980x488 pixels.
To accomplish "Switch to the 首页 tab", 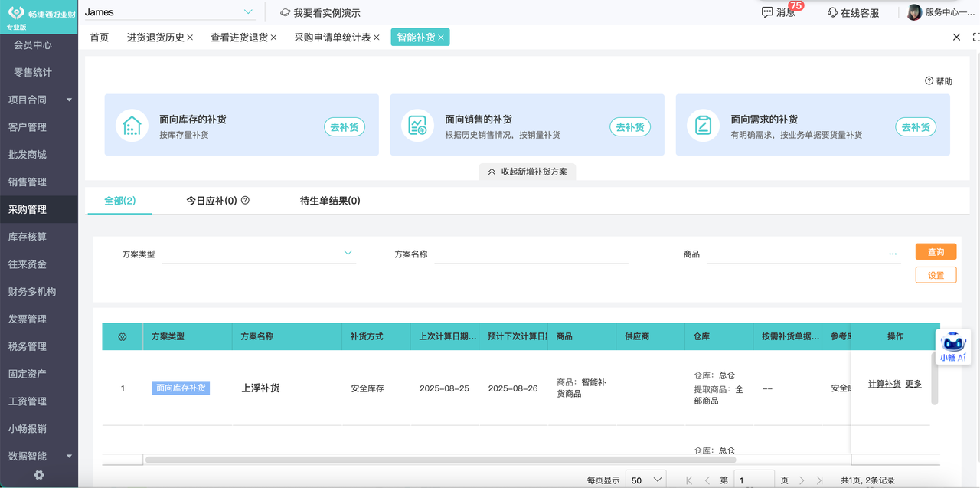I will 100,38.
